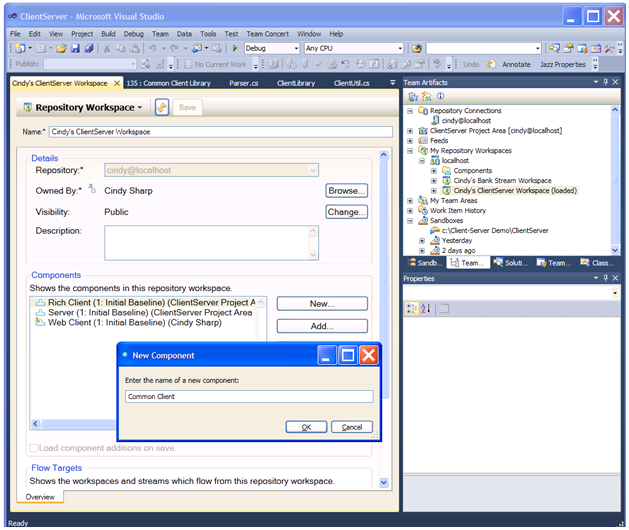Click the Copy icon in toolbar

click(120, 49)
